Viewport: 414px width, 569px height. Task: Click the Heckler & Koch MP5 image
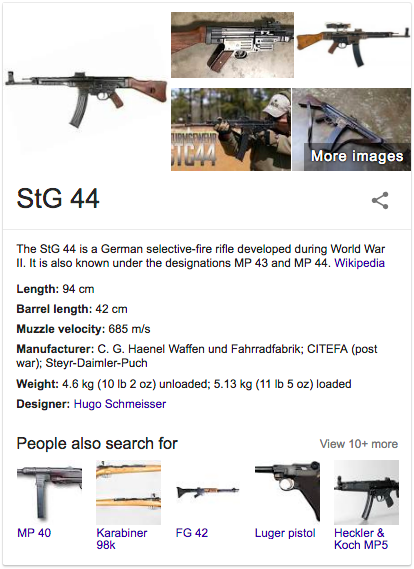[366, 492]
